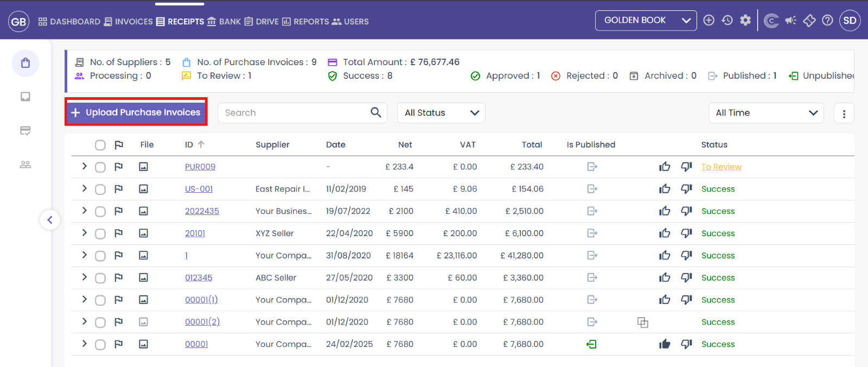Click thumbs down on PUR009 row
This screenshot has height=367, width=868.
[x=686, y=167]
